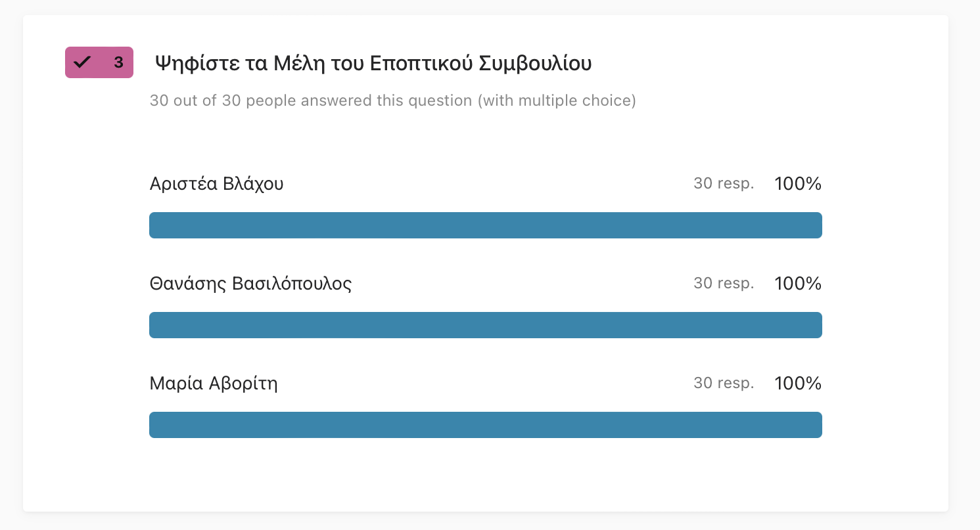Click the word 'Συμβουλίου' in the title
Viewport: 980px width, 530px height.
[x=534, y=64]
